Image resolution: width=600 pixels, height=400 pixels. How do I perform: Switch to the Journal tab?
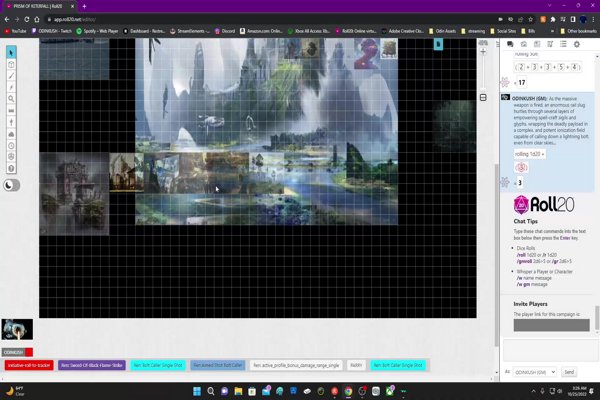click(x=537, y=44)
